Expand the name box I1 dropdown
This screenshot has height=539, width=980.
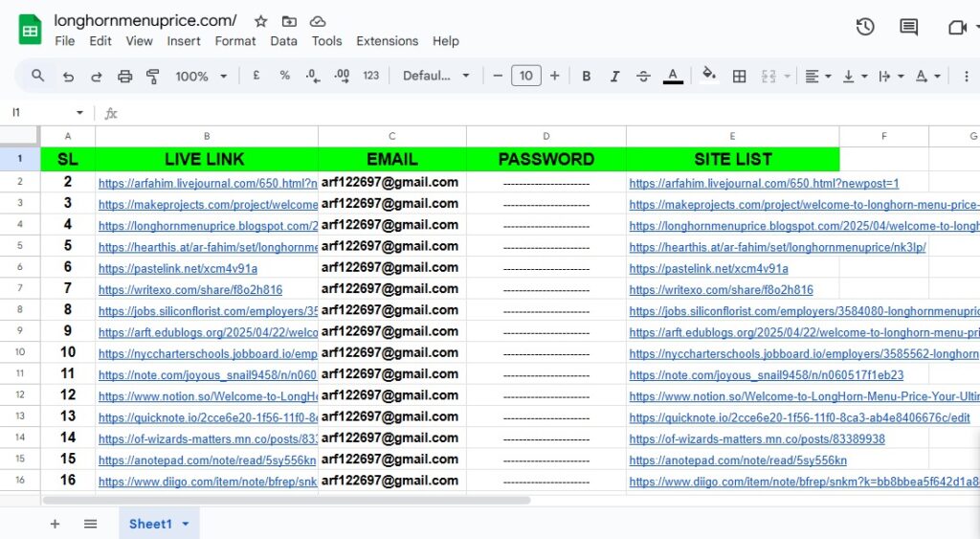(x=79, y=113)
